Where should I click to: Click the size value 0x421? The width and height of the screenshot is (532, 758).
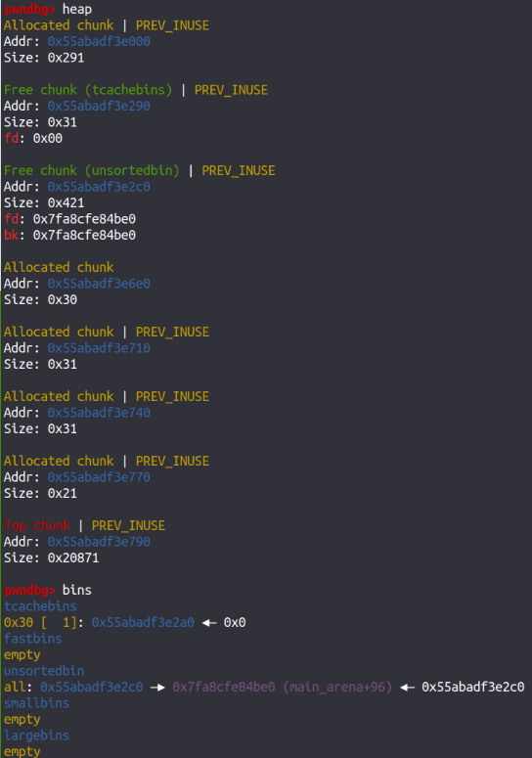coord(66,203)
